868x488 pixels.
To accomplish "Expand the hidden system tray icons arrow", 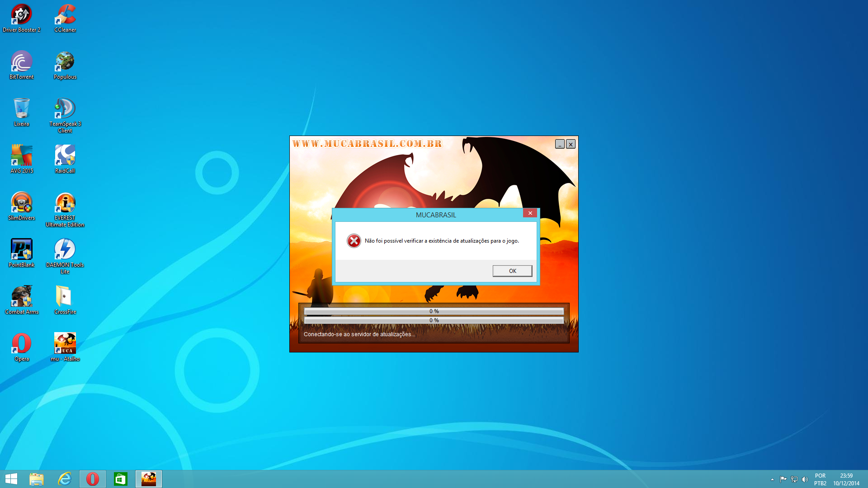I will [772, 479].
